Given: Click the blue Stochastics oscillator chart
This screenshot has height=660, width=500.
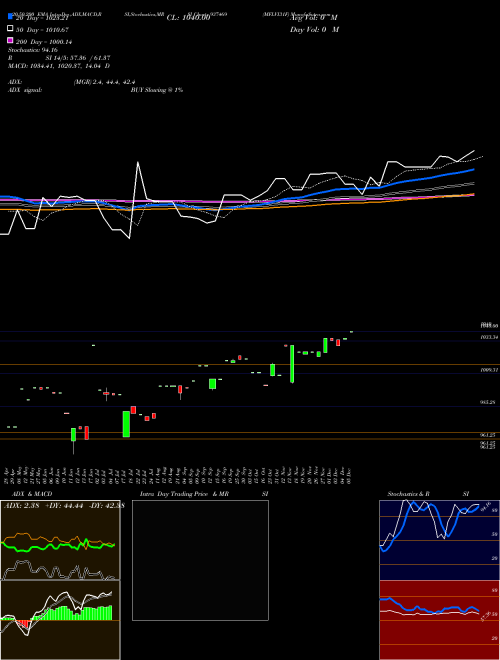Looking at the screenshot, I should coord(439,540).
